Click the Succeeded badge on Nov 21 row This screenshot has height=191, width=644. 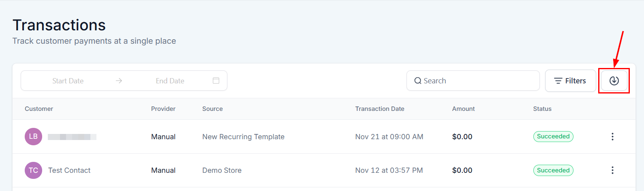(x=553, y=136)
